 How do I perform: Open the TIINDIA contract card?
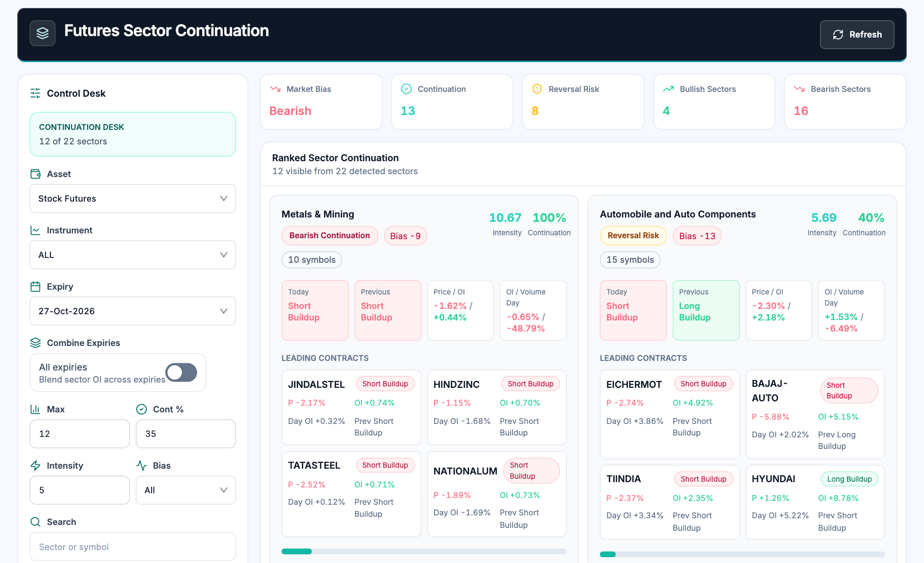point(669,502)
